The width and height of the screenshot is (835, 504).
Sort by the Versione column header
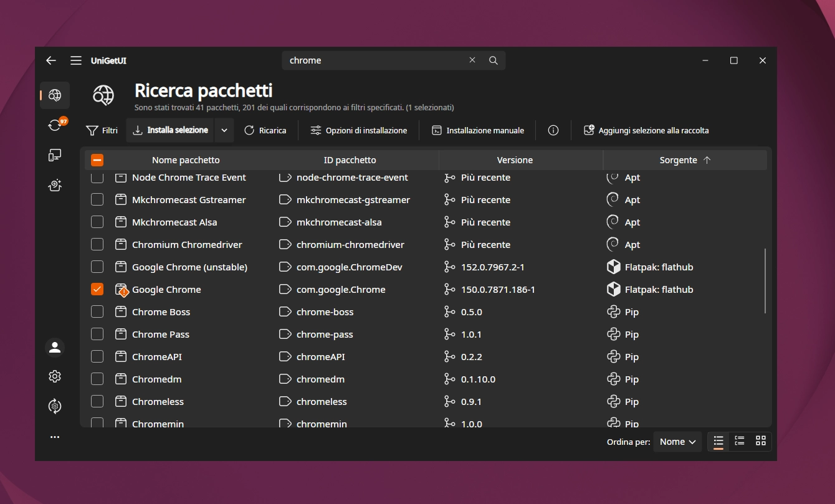tap(515, 160)
